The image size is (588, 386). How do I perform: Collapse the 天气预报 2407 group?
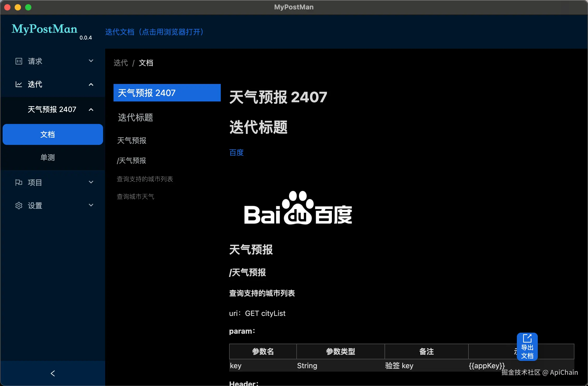pos(91,110)
